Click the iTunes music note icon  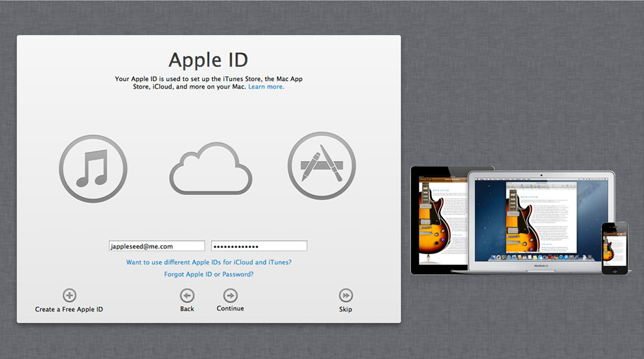click(93, 168)
